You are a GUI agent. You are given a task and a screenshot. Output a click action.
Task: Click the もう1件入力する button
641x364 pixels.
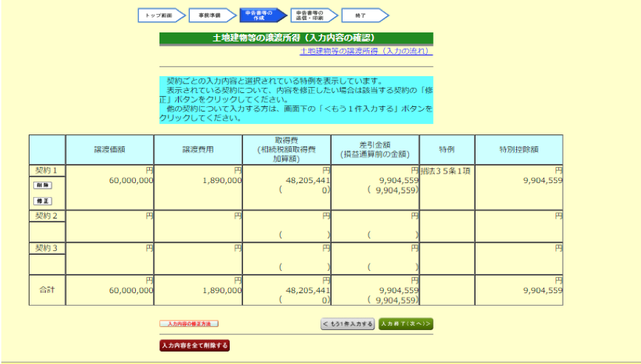pos(347,323)
